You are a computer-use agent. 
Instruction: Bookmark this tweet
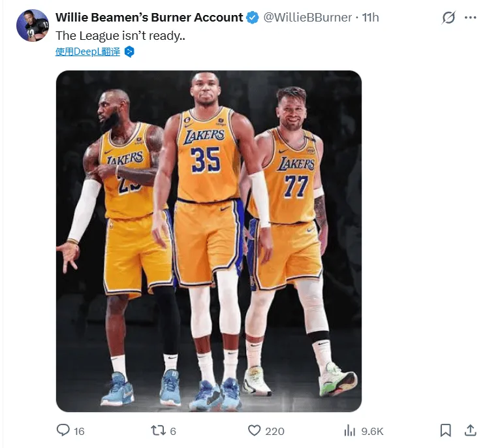tap(445, 430)
